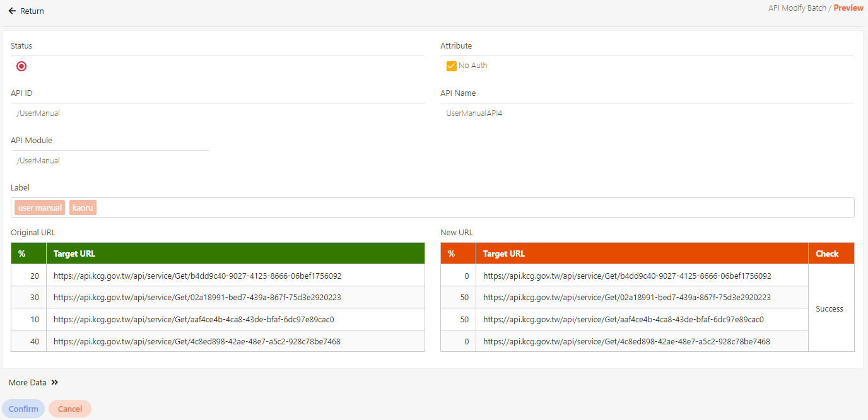Click the Success check result cell
Image resolution: width=868 pixels, height=420 pixels.
[830, 309]
